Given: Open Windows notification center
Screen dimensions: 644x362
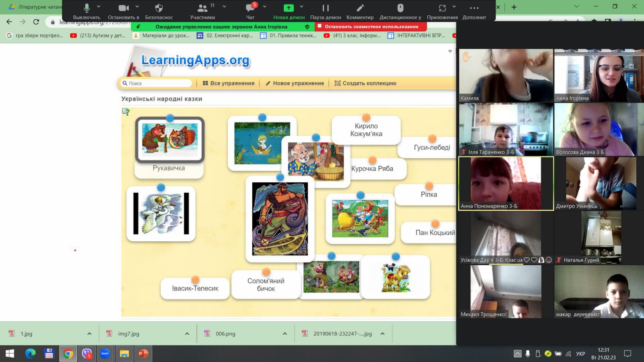Looking at the screenshot, I should (x=627, y=354).
